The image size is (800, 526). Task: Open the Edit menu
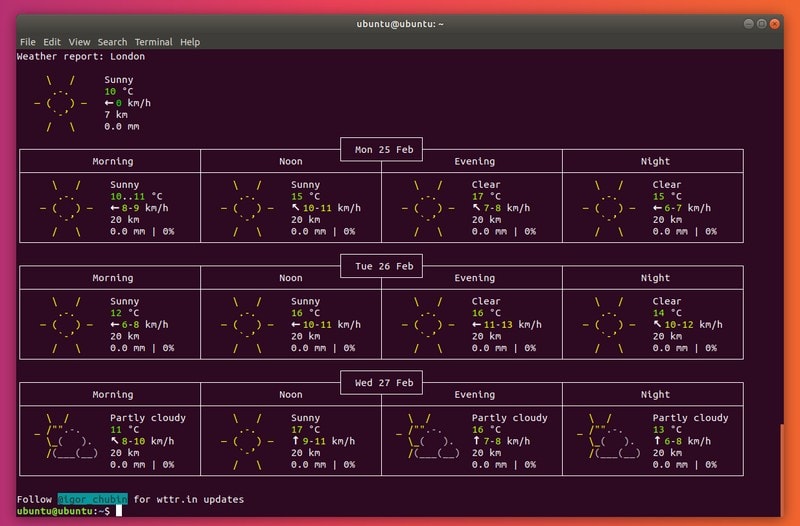point(52,42)
